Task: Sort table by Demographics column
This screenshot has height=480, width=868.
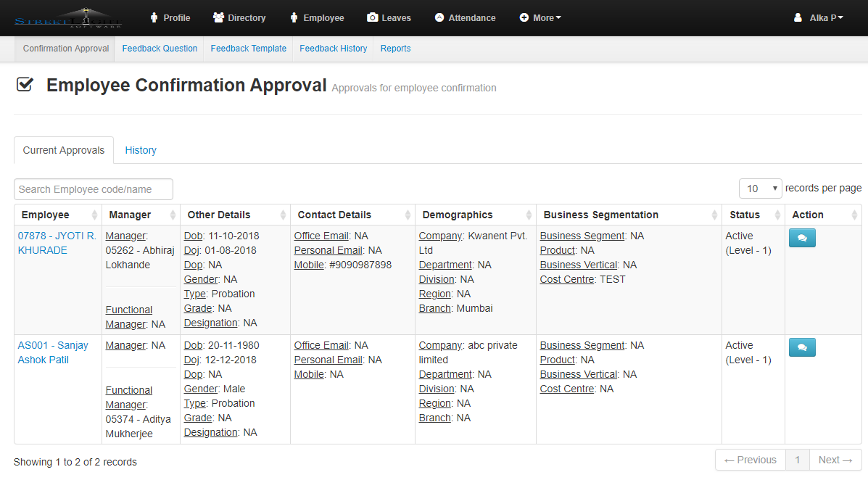Action: tap(475, 215)
